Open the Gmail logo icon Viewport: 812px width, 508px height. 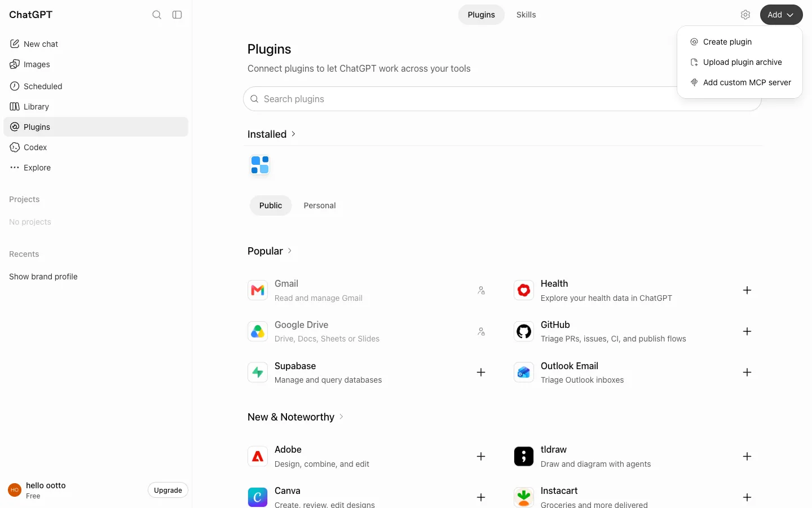[x=258, y=290]
